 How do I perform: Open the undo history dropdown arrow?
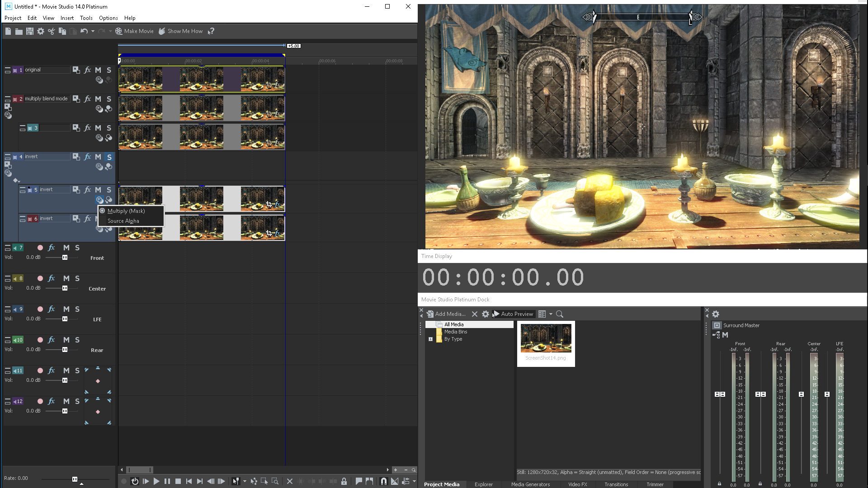(x=93, y=31)
